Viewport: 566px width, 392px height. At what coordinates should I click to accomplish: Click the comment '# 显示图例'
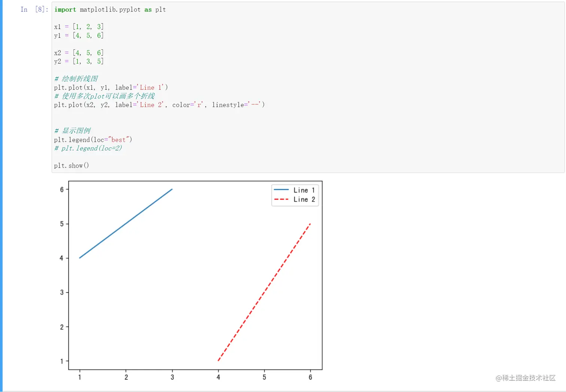coord(73,131)
